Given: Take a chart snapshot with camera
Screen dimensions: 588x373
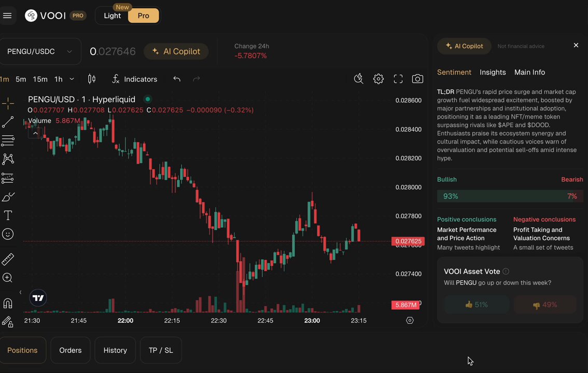Looking at the screenshot, I should click(417, 79).
